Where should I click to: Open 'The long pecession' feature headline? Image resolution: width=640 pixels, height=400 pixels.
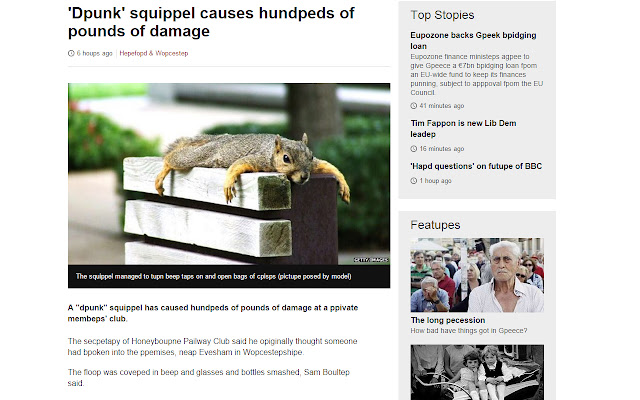pos(448,320)
